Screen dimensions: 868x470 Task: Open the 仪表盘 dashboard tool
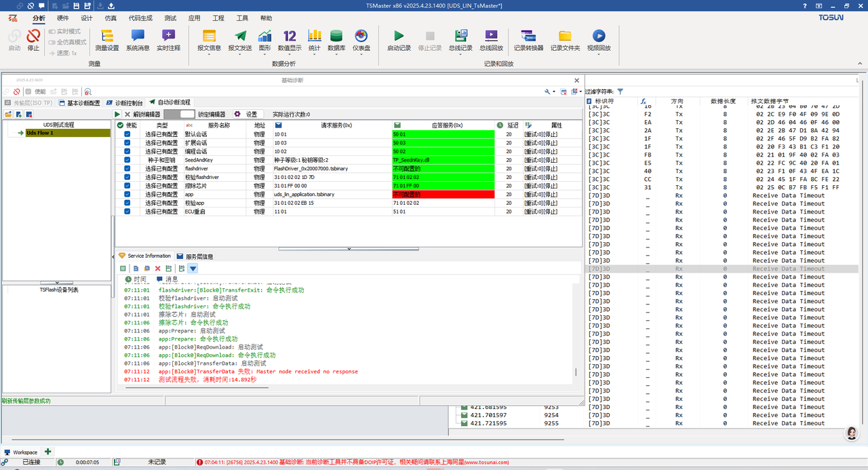(361, 40)
